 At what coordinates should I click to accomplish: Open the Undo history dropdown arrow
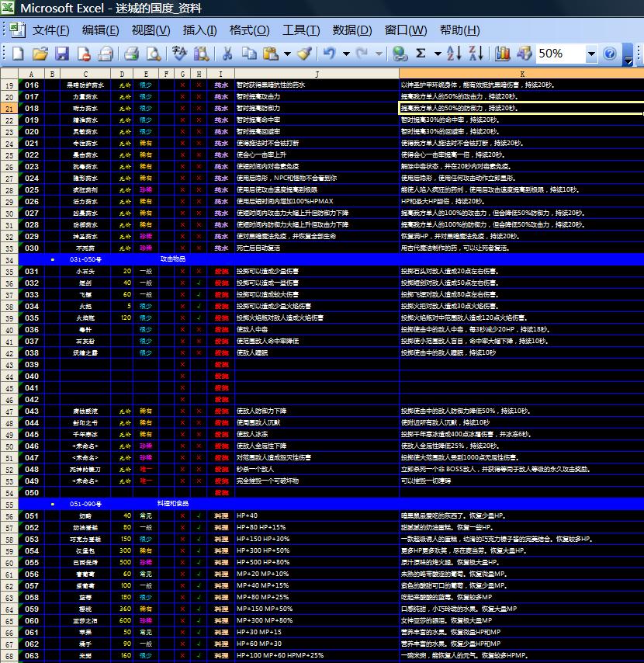(347, 54)
